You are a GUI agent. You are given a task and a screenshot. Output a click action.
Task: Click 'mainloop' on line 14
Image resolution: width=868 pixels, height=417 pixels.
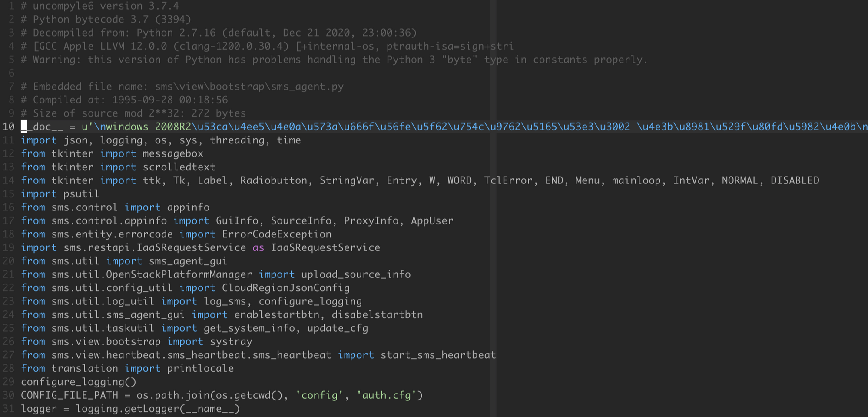(x=636, y=180)
